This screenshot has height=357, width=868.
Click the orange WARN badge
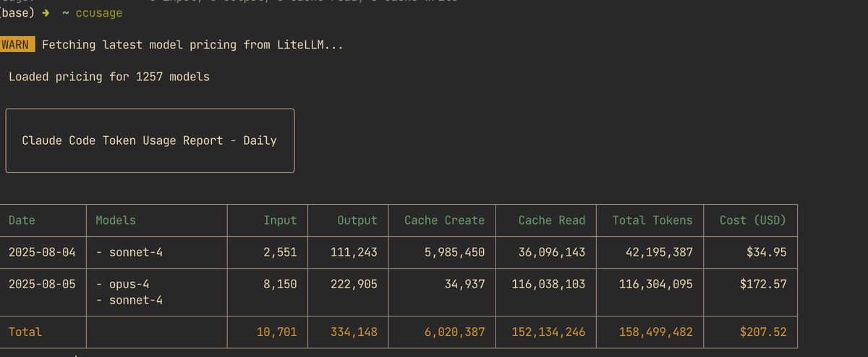[17, 45]
